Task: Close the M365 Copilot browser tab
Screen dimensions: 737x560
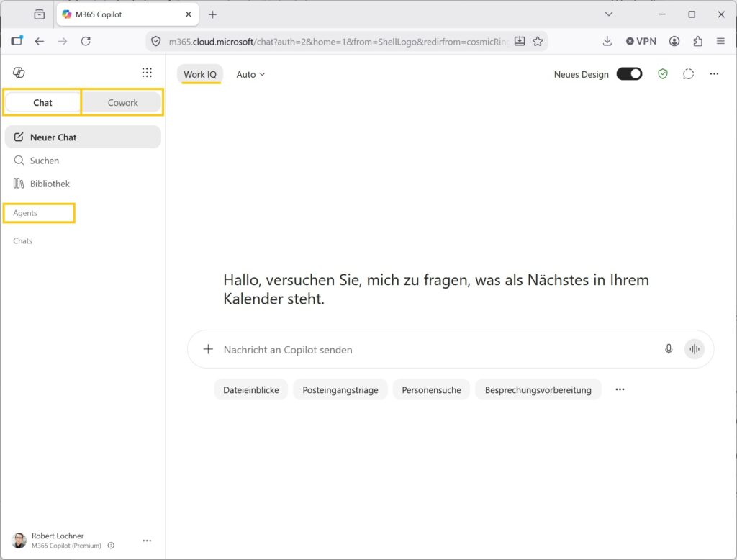Action: click(x=189, y=14)
